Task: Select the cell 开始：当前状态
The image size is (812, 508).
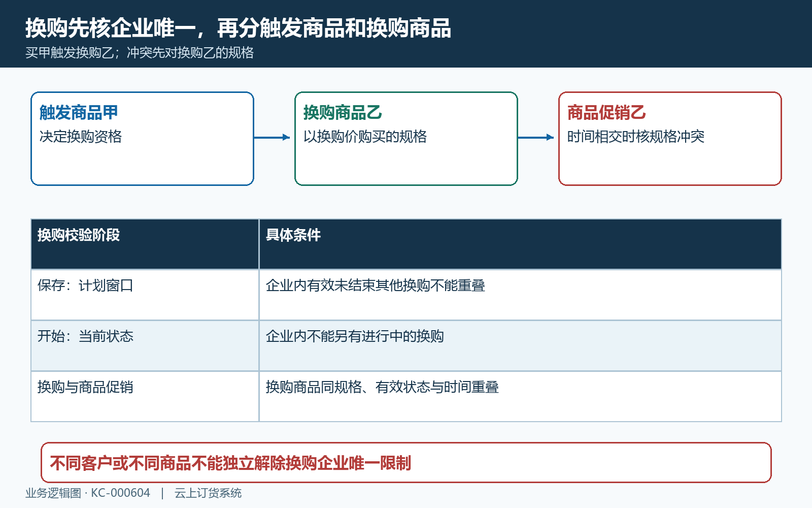Action: coord(145,346)
